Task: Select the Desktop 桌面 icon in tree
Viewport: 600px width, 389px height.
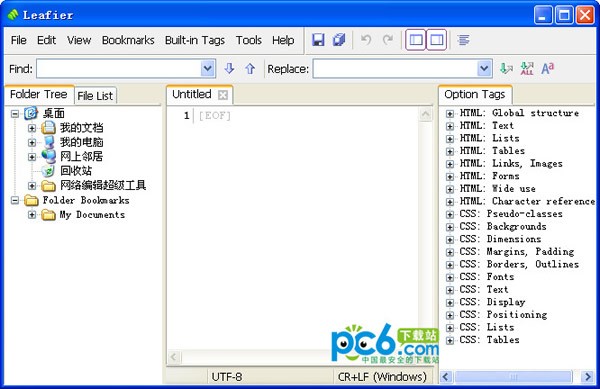Action: pyautogui.click(x=31, y=113)
